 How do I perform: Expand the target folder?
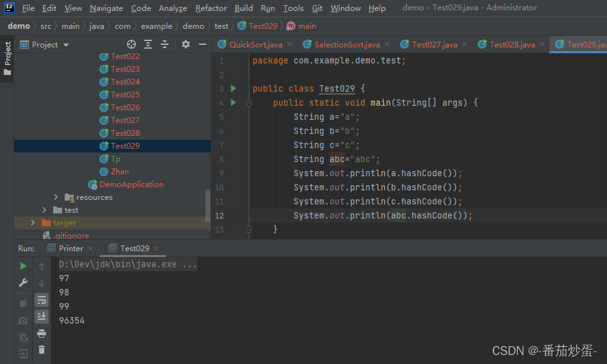pyautogui.click(x=33, y=222)
